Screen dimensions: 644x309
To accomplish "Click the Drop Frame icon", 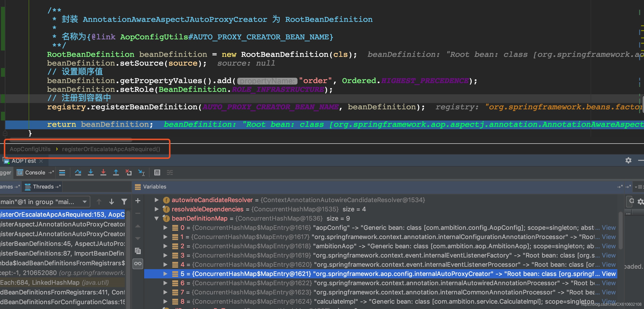I will [x=129, y=173].
